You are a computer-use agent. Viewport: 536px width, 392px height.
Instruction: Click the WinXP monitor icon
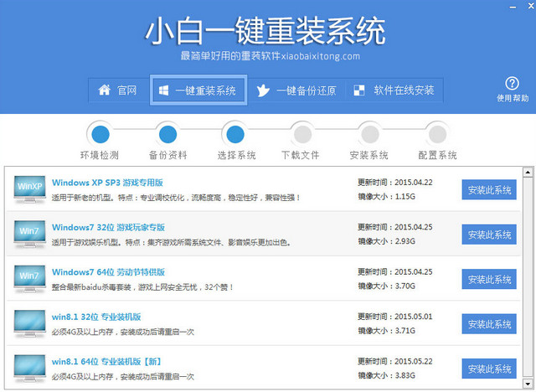pyautogui.click(x=30, y=188)
